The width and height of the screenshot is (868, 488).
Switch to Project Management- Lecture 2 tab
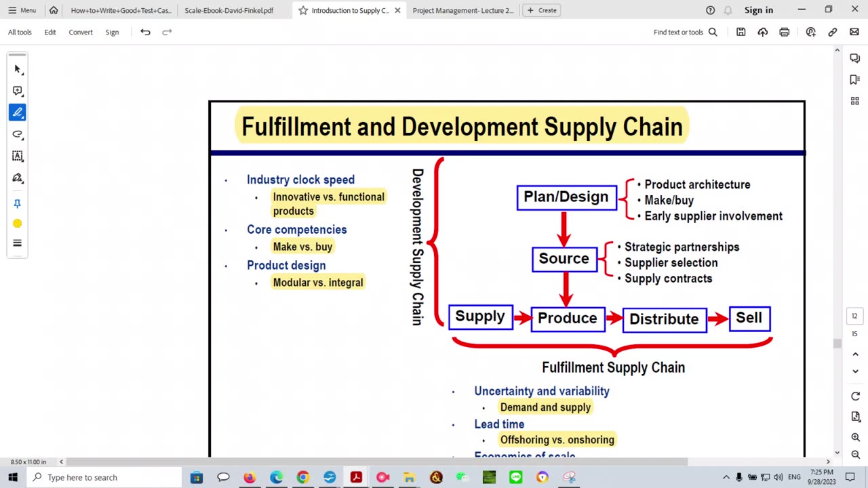pos(463,10)
